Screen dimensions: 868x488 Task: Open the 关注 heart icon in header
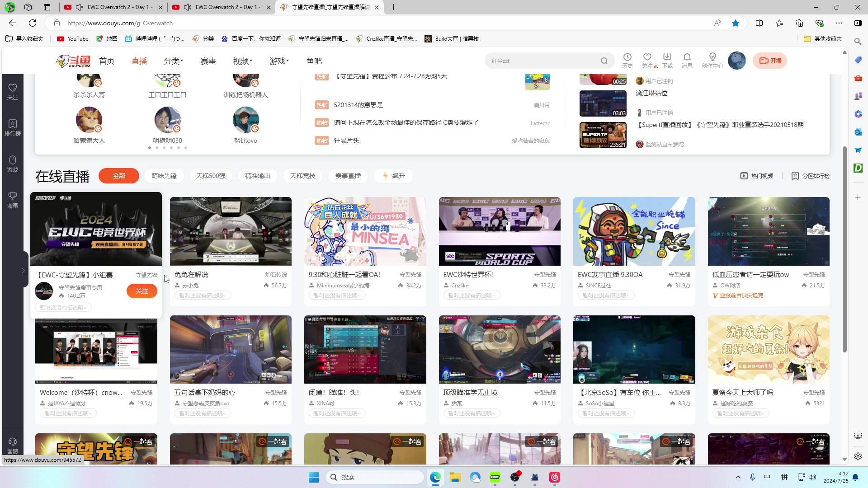point(647,60)
